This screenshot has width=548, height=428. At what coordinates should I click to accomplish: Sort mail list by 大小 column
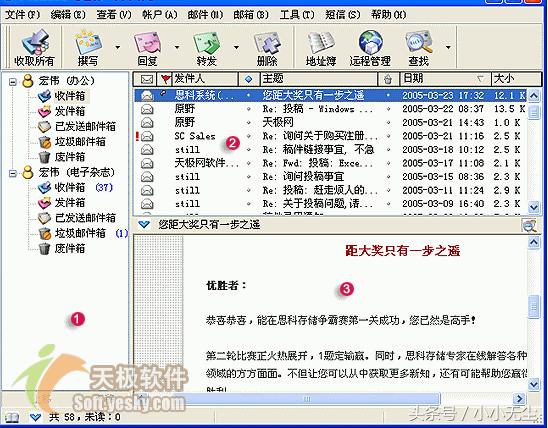(517, 79)
